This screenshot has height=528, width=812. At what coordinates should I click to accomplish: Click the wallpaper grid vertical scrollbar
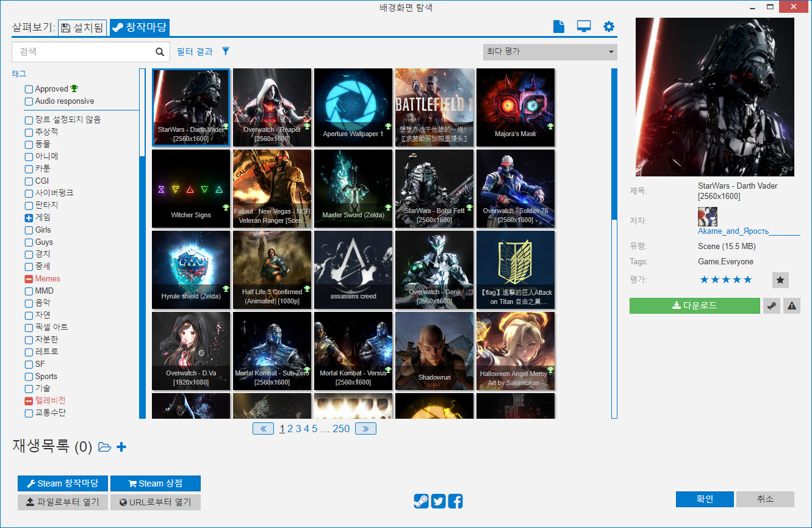coord(614,244)
